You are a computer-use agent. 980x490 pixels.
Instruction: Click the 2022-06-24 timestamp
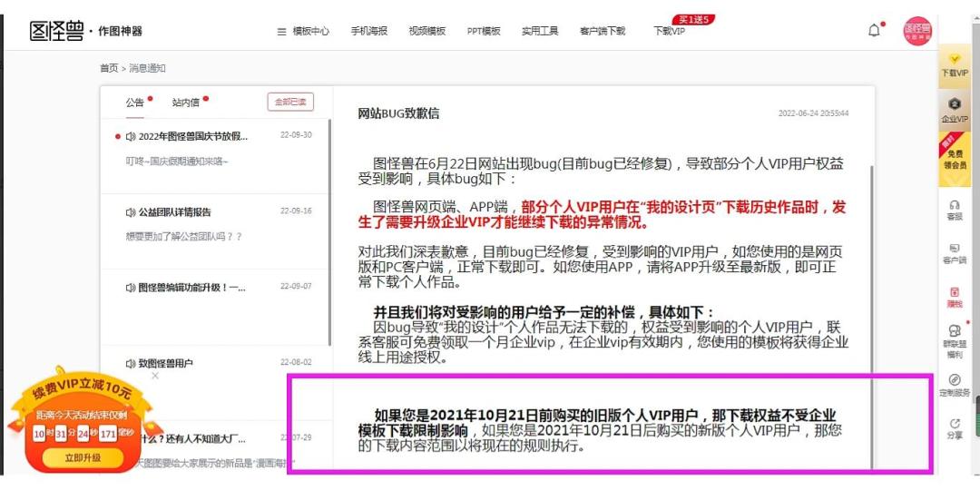pyautogui.click(x=813, y=113)
